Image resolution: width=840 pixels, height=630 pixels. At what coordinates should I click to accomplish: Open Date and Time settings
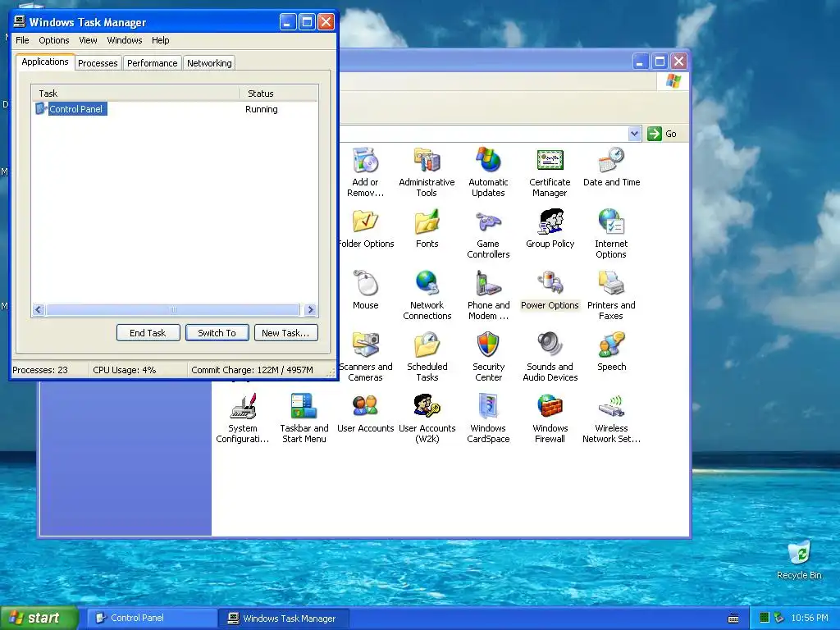point(611,167)
